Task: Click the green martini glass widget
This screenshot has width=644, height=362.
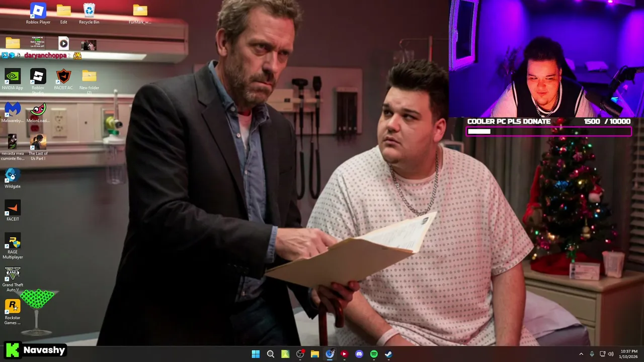Action: [38, 312]
